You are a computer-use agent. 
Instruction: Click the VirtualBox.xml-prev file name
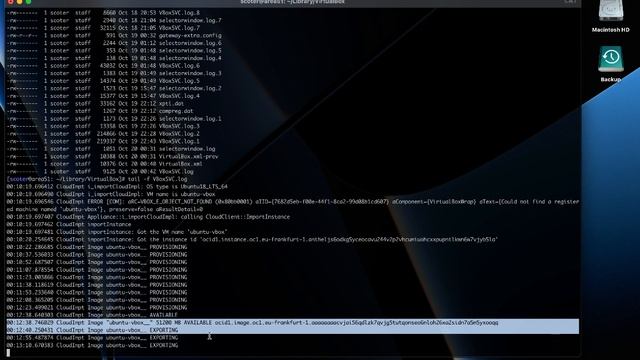click(188, 156)
